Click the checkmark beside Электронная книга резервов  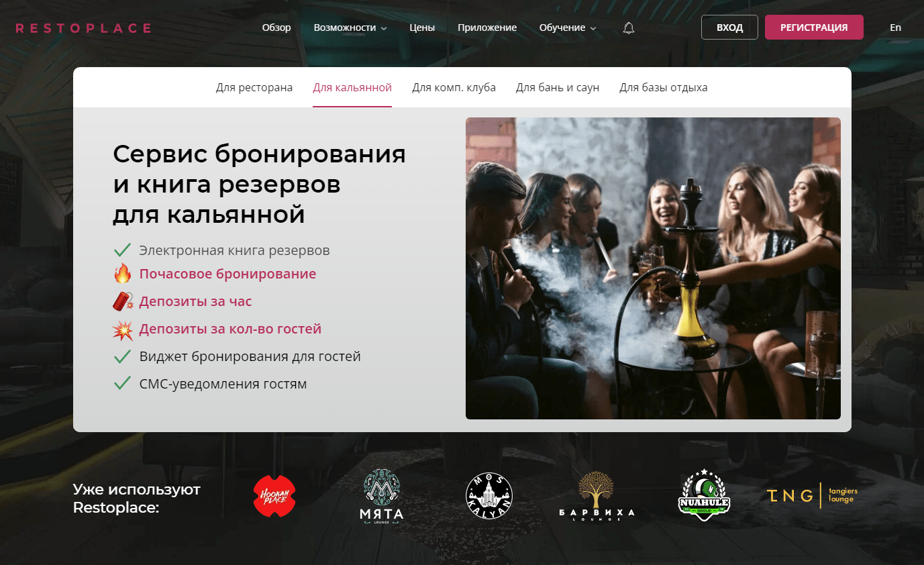[122, 249]
